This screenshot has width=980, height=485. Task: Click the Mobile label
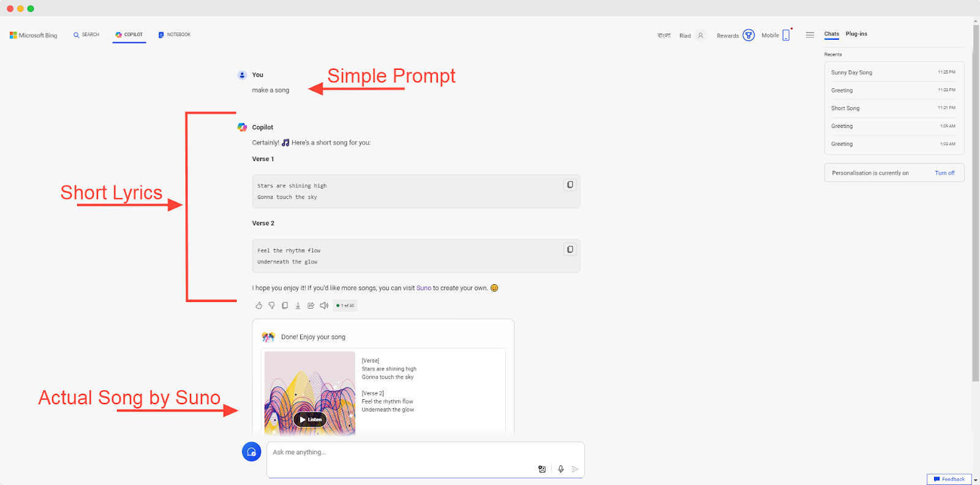coord(770,36)
